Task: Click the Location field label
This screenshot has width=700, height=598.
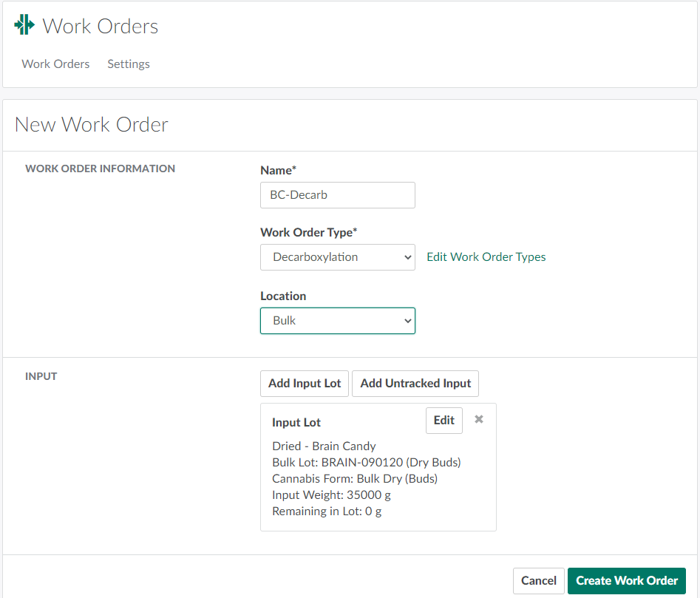Action: [x=283, y=296]
